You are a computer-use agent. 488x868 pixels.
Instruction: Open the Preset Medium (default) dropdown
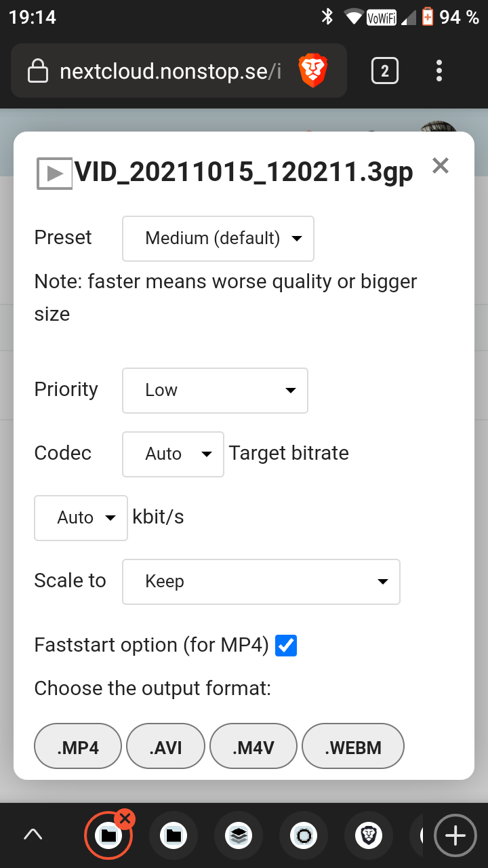click(218, 239)
